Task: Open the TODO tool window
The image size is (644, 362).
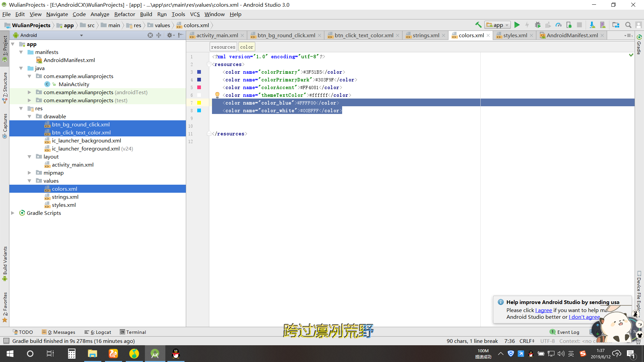Action: (x=23, y=332)
